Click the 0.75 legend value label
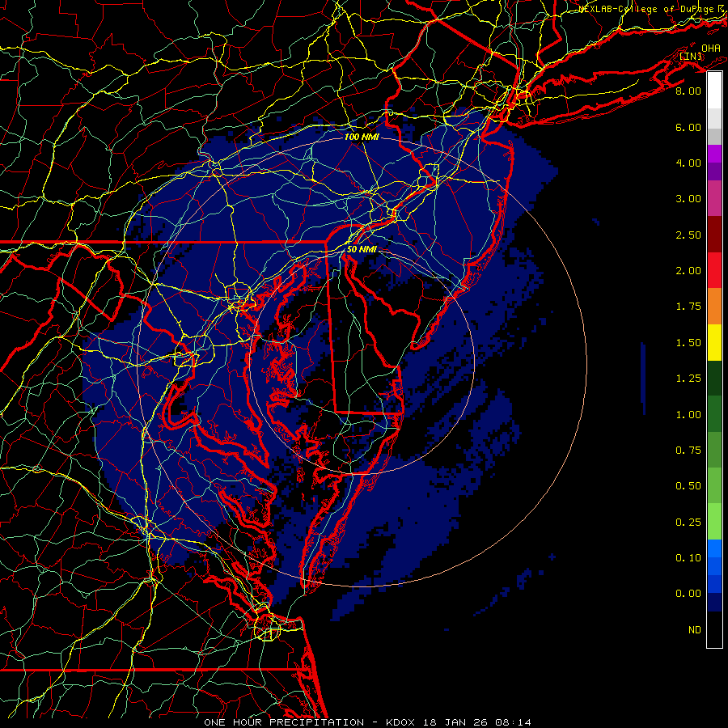The width and height of the screenshot is (728, 728). (x=688, y=451)
